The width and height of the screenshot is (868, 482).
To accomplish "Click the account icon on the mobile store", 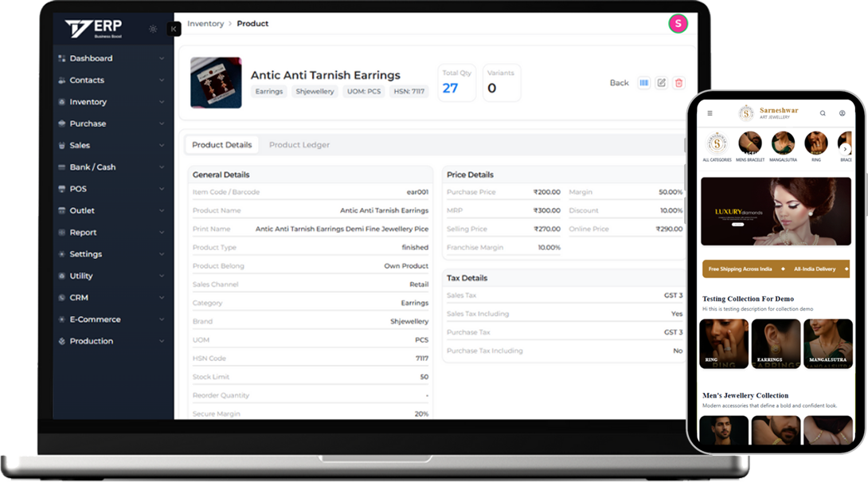I will tap(842, 113).
